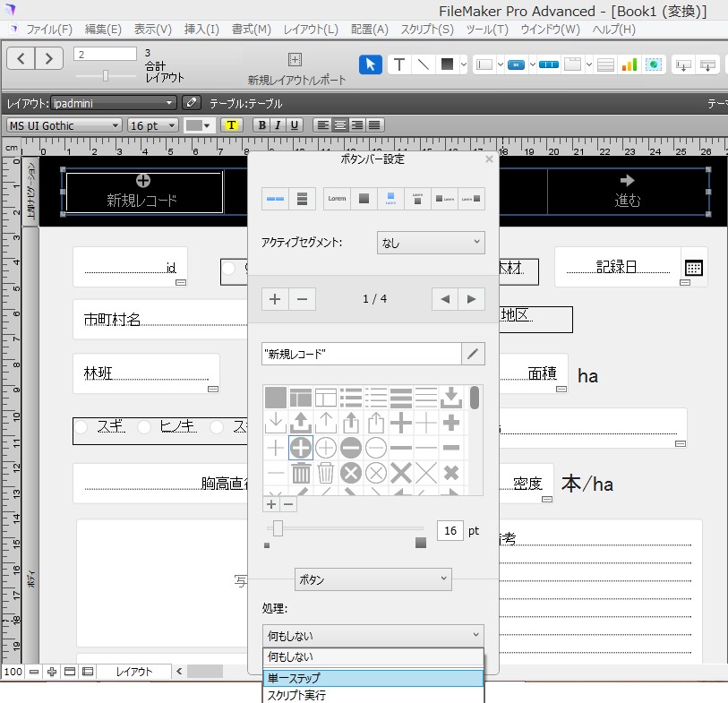
Task: Select the Text tool
Action: click(x=398, y=64)
